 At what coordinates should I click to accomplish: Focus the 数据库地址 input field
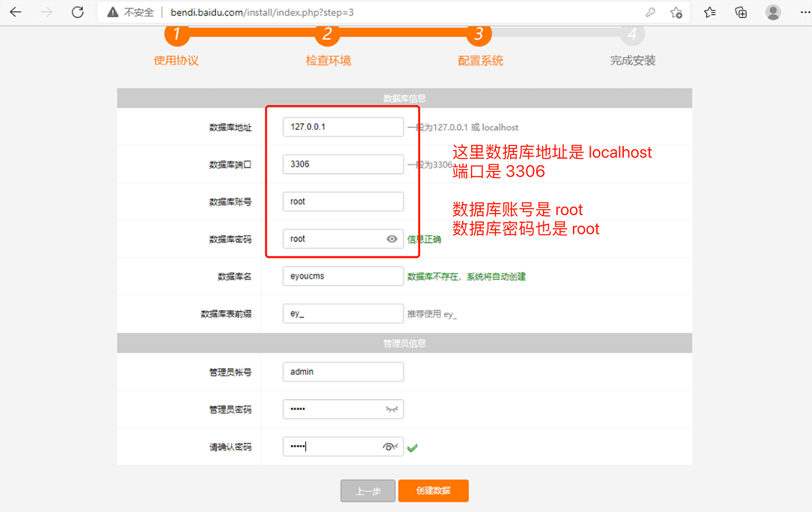[343, 126]
